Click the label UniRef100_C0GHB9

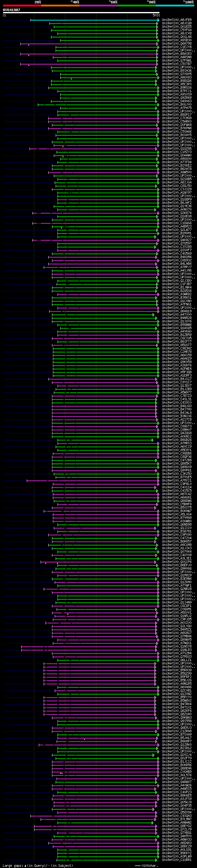pyautogui.click(x=177, y=772)
